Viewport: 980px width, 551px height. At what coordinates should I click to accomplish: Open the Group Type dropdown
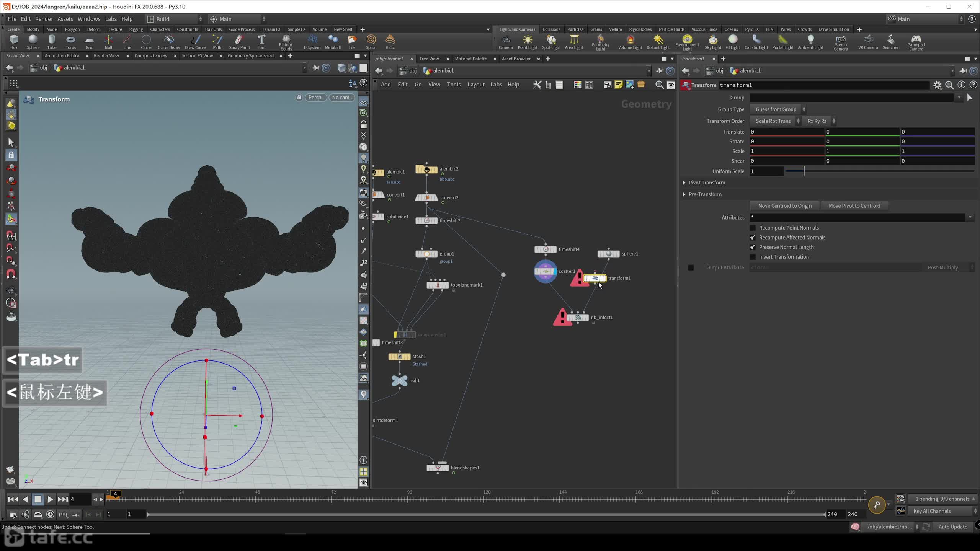(778, 109)
